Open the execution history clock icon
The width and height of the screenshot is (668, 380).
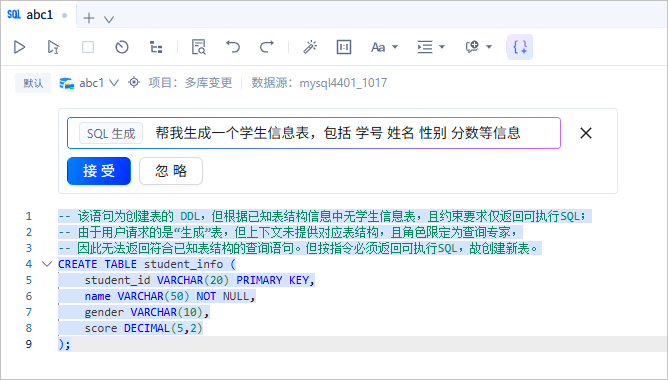click(122, 47)
